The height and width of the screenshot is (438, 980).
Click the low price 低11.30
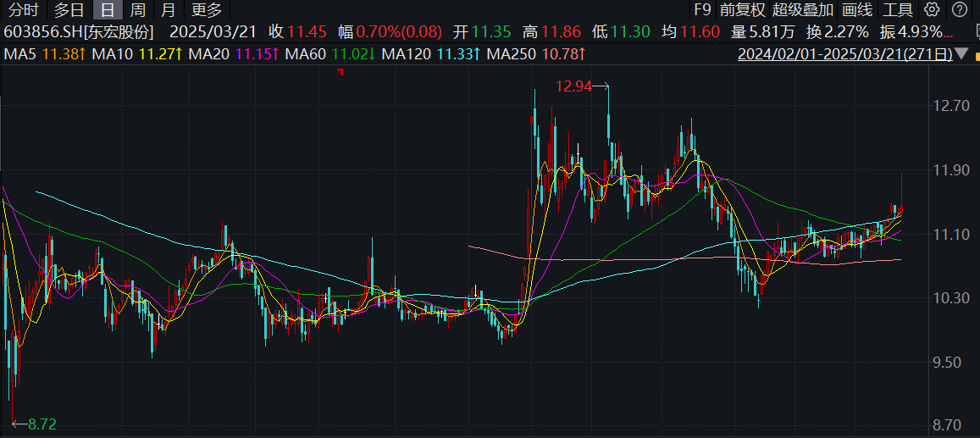(621, 31)
